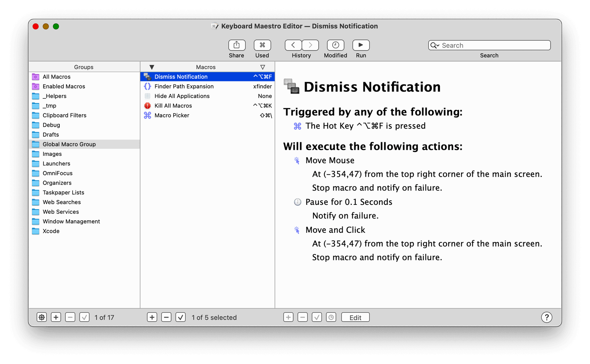Toggle enable checkmark for actions
Viewport: 590px width, 364px height.
[x=317, y=317]
